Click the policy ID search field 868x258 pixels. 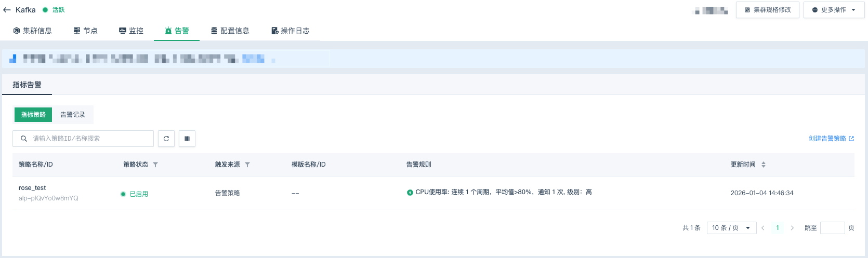click(89, 139)
